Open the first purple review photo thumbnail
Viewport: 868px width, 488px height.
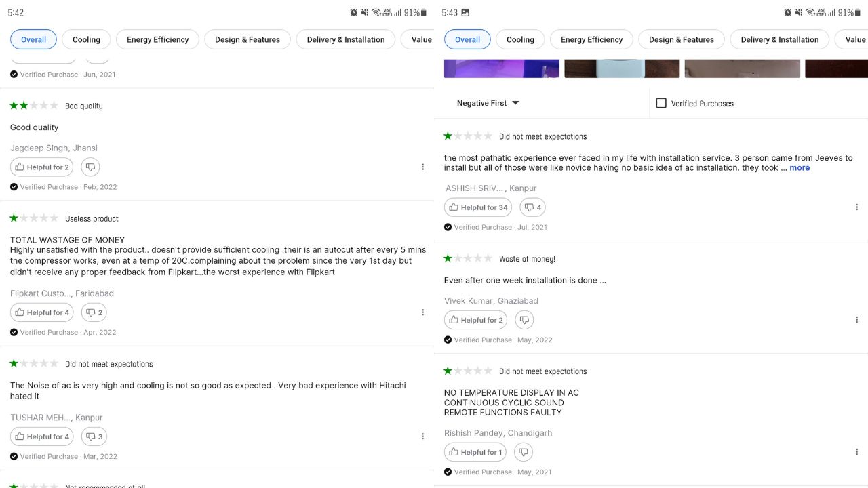click(x=502, y=68)
